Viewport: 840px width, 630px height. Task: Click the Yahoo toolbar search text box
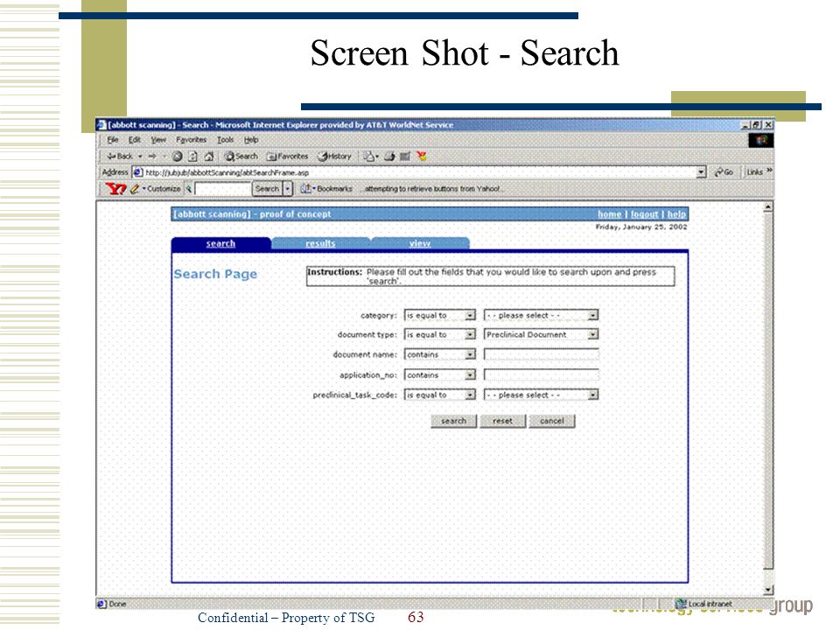coord(223,189)
